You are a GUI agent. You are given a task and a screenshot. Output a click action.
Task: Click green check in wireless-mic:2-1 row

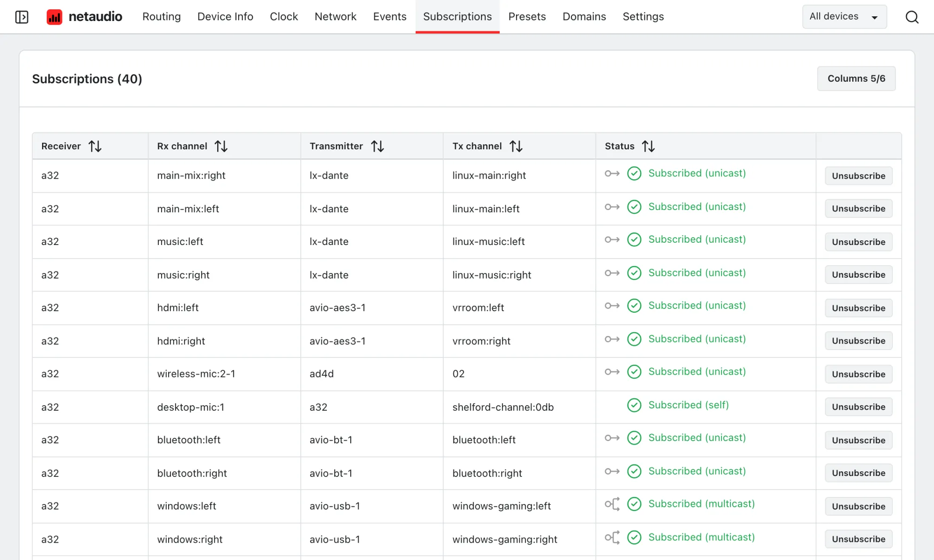[x=634, y=372]
